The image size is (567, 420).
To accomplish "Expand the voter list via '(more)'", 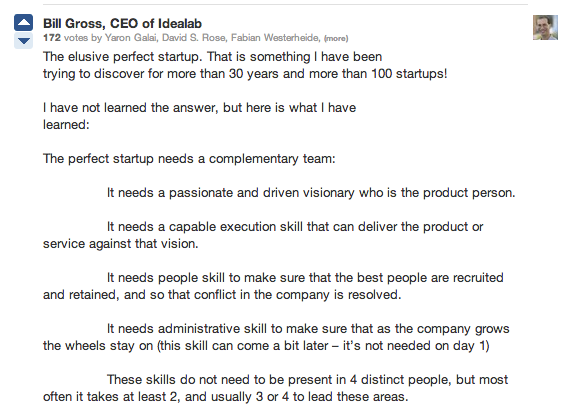I will [336, 38].
